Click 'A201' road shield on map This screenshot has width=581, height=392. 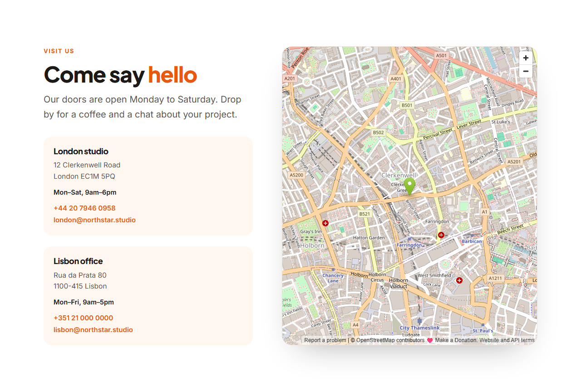(x=290, y=78)
